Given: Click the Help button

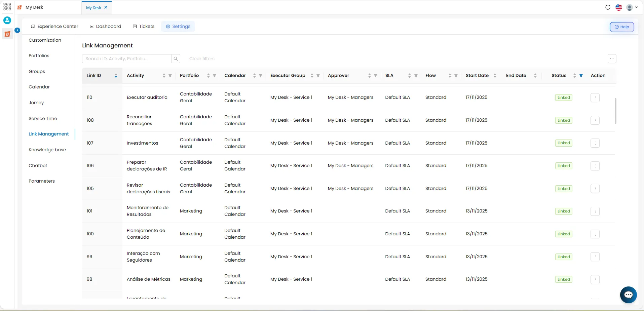Looking at the screenshot, I should [622, 27].
